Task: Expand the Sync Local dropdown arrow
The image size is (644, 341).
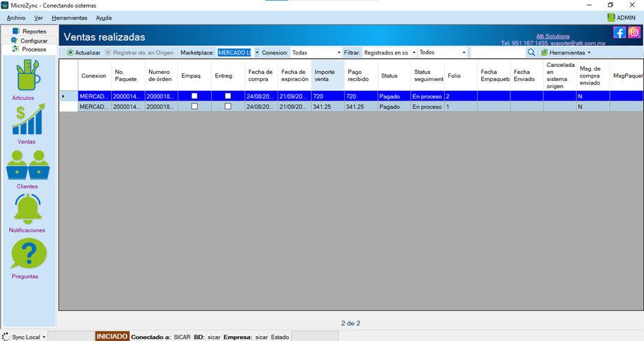Action: point(44,338)
